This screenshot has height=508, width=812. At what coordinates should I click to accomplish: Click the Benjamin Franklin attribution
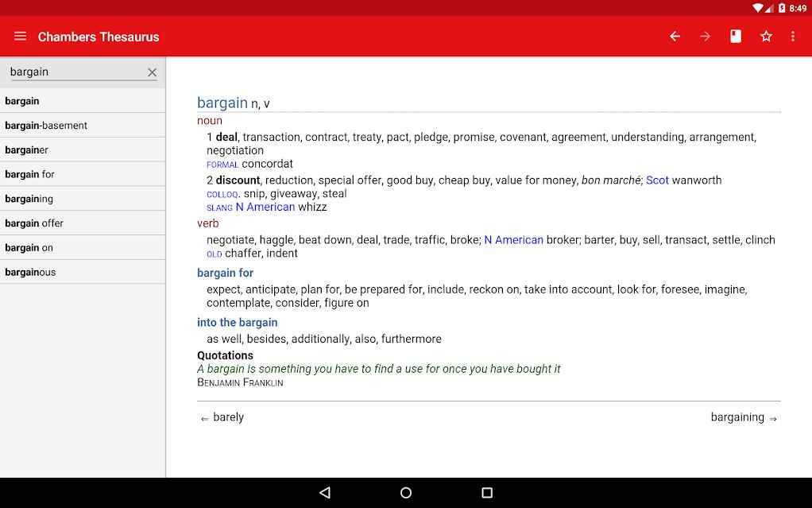point(240,382)
